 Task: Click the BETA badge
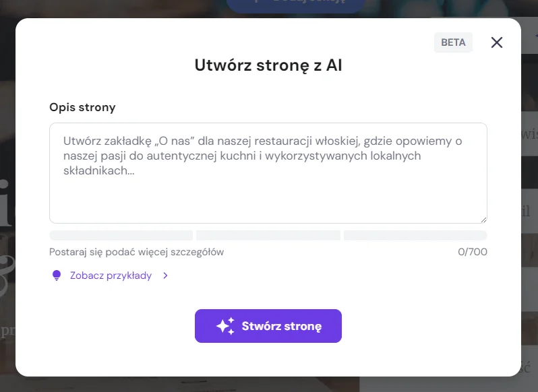pyautogui.click(x=453, y=42)
